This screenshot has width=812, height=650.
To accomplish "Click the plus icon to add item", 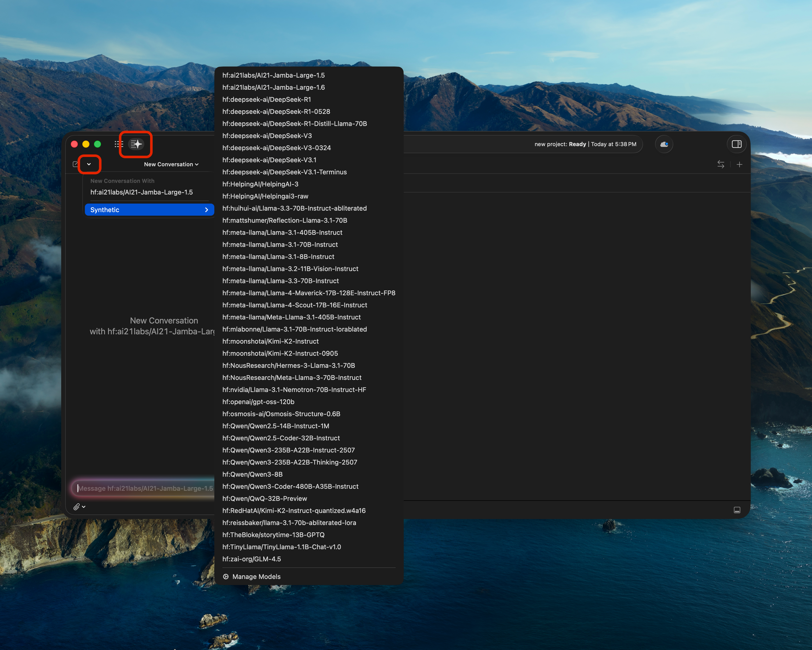I will click(x=739, y=164).
